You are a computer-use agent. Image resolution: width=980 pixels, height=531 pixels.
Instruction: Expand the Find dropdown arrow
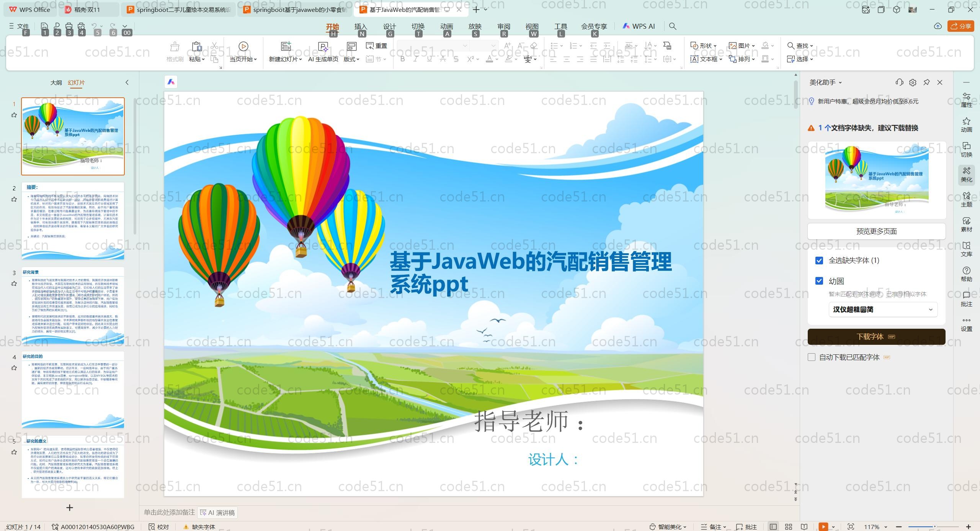coord(812,46)
